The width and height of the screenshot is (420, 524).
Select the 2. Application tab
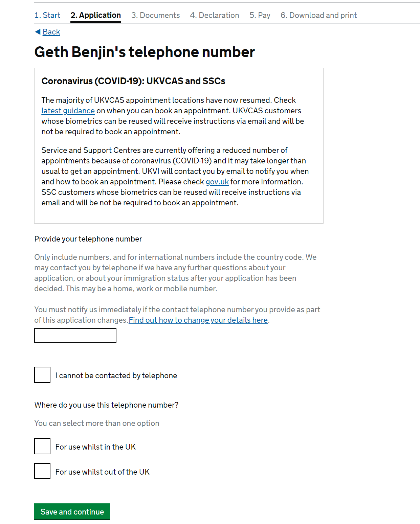pos(95,15)
